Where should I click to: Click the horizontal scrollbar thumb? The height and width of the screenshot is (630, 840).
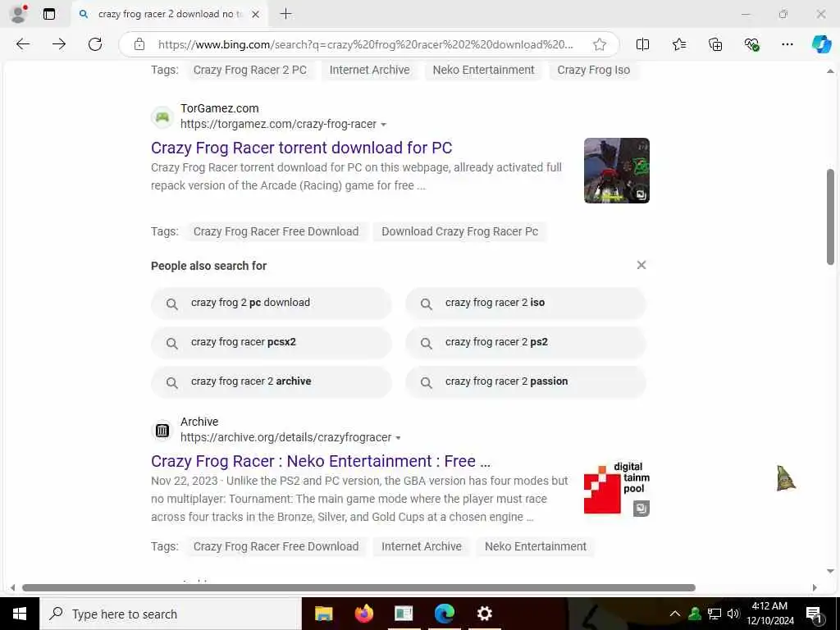(359, 587)
